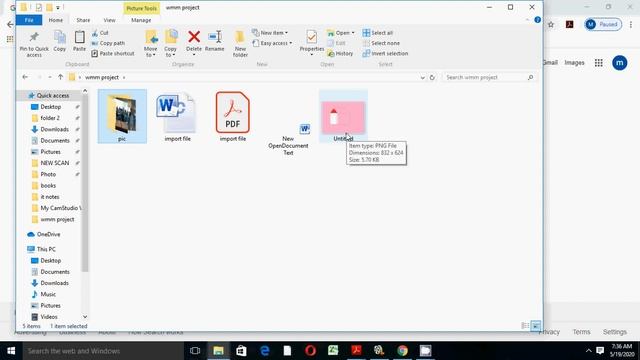Click the Rename icon
The height and width of the screenshot is (360, 640).
215,37
